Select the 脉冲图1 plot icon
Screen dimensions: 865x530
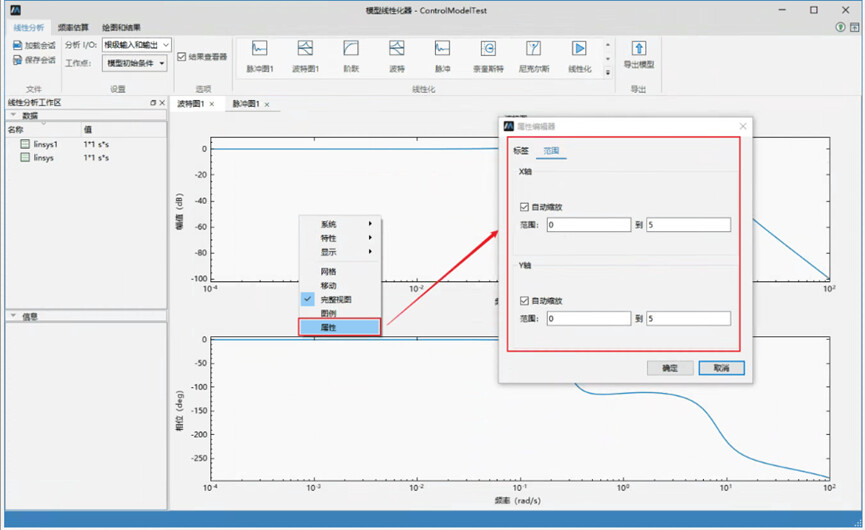[259, 49]
